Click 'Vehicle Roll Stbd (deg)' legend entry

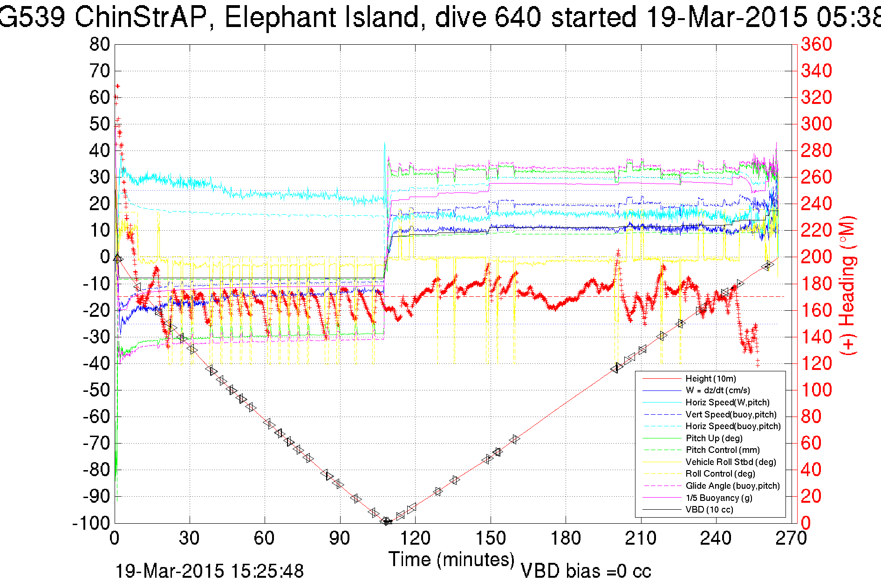(731, 462)
